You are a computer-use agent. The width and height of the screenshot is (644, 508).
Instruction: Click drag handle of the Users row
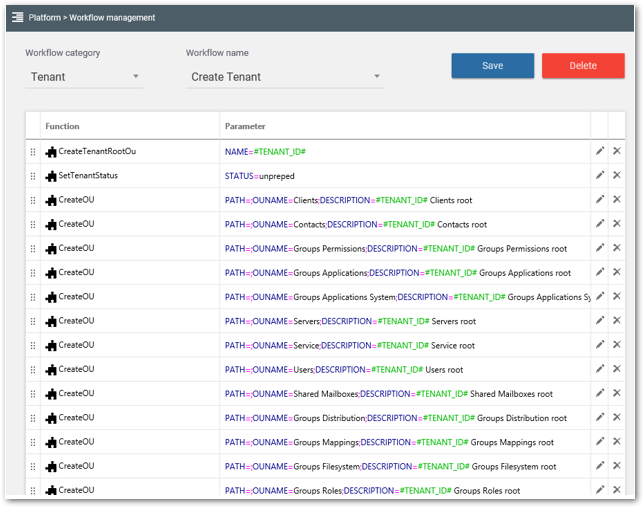click(33, 370)
